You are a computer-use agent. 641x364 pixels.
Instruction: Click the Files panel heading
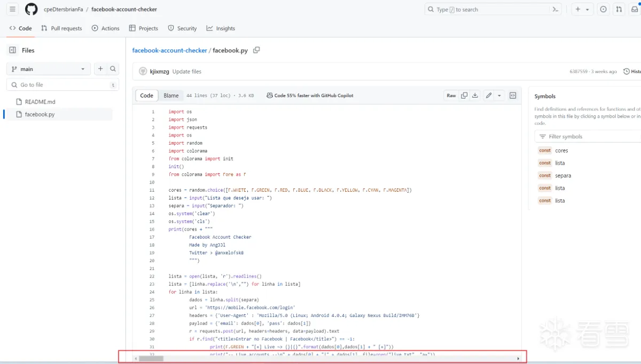tap(28, 50)
